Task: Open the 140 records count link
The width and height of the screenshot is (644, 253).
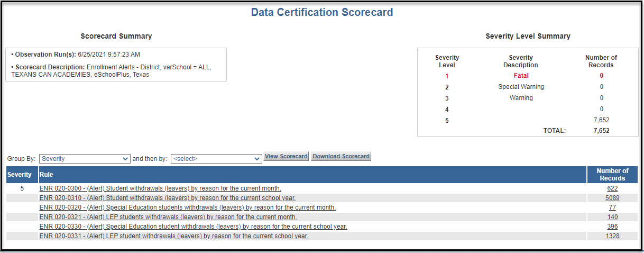Action: point(612,217)
